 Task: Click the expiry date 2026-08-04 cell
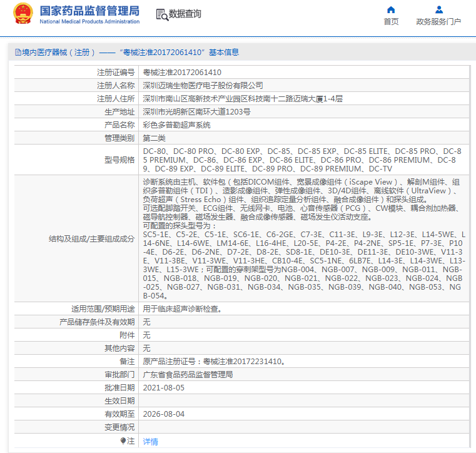pos(164,414)
